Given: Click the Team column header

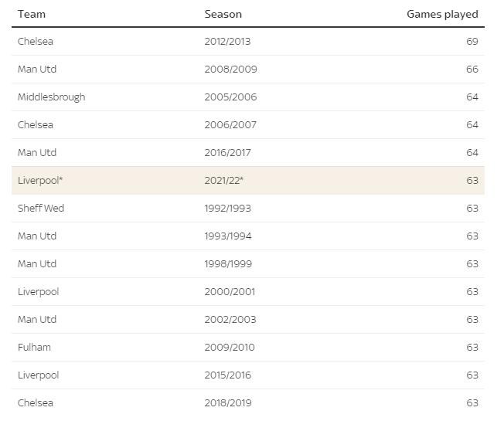Looking at the screenshot, I should (31, 14).
